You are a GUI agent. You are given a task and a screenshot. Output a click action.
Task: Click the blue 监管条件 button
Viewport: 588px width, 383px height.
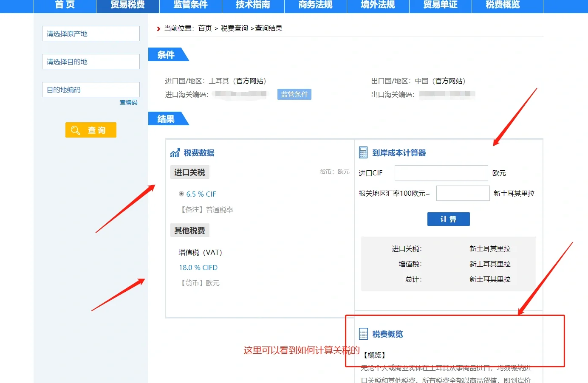click(294, 94)
